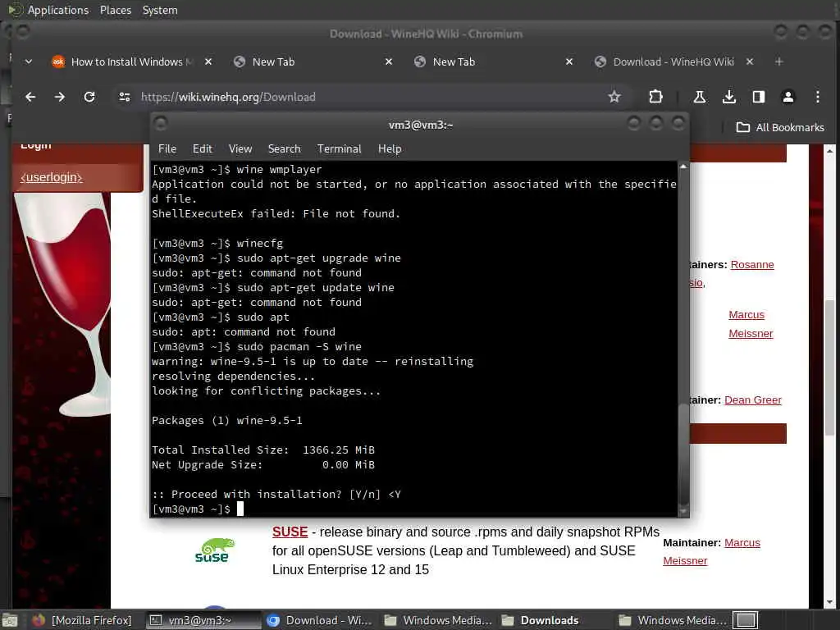Switch to How to Install Windows tab
The height and width of the screenshot is (630, 840).
(126, 62)
